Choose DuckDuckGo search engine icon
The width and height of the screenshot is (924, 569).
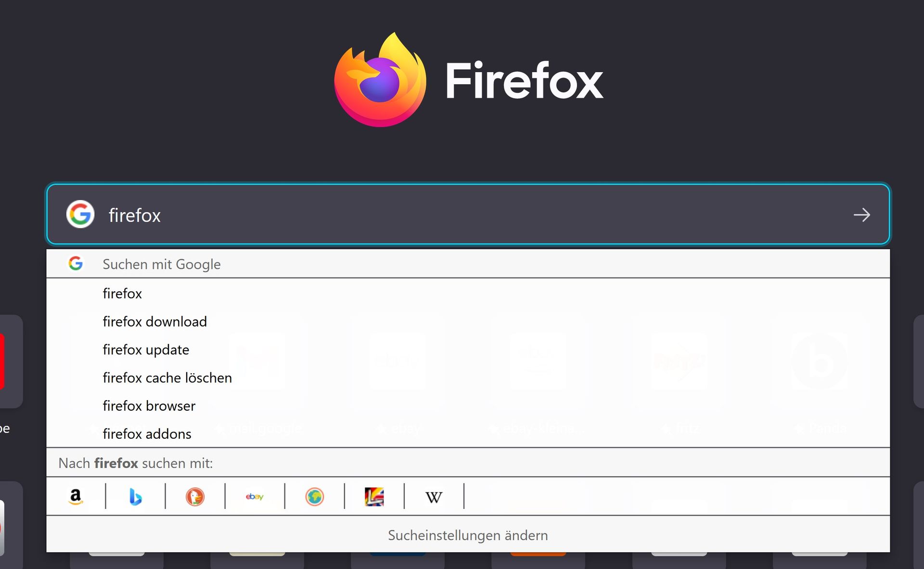pos(195,496)
